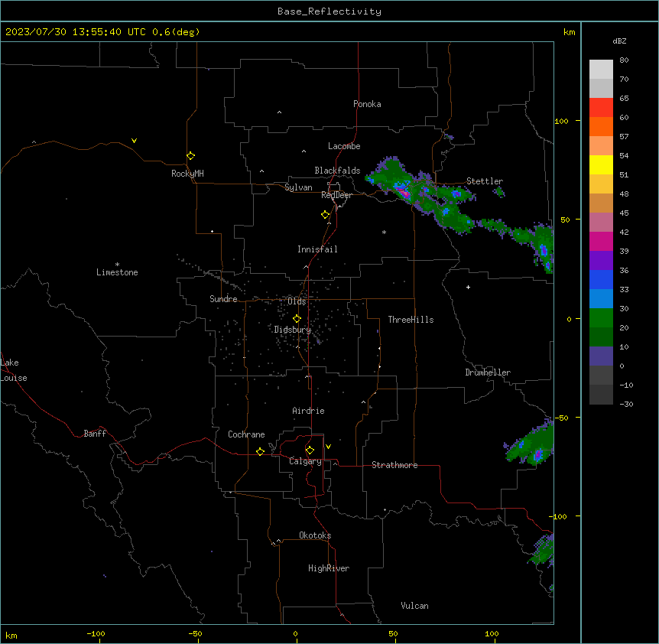
Task: Click the yellow diamond marker above Calgary
Action: point(310,450)
